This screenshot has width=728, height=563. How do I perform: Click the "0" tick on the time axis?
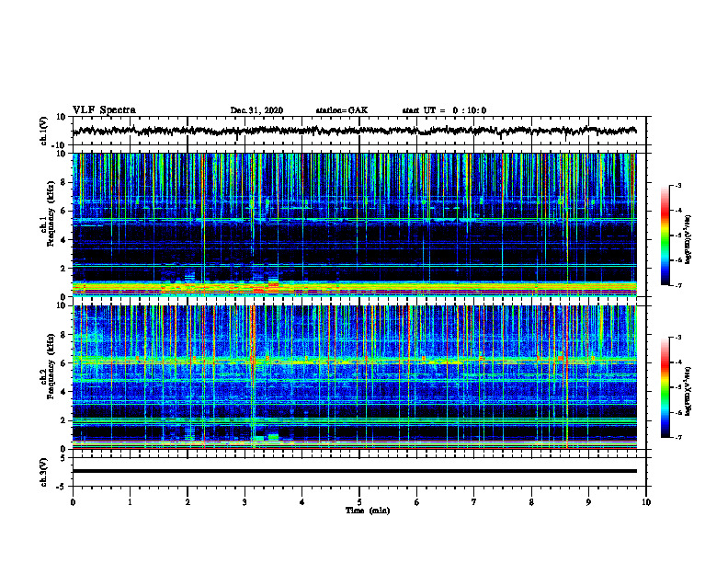click(x=73, y=502)
